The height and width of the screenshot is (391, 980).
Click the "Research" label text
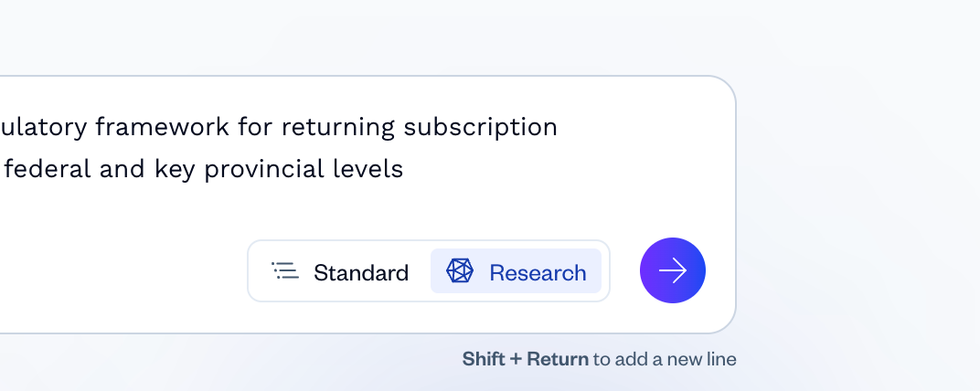point(538,272)
